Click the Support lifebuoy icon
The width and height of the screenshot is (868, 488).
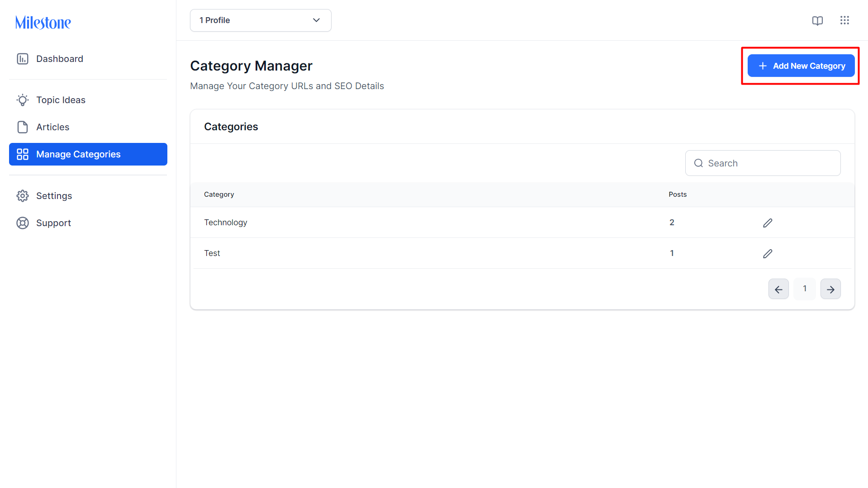23,223
